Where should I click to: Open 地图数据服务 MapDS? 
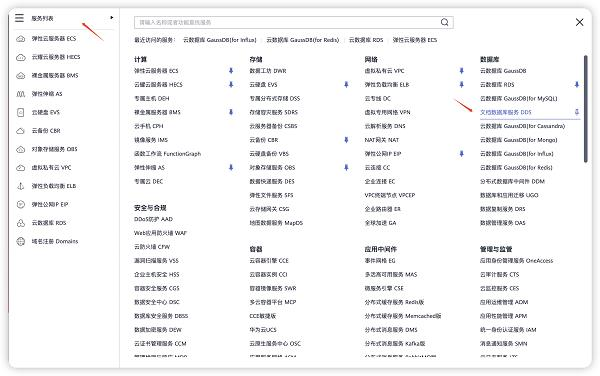(276, 223)
